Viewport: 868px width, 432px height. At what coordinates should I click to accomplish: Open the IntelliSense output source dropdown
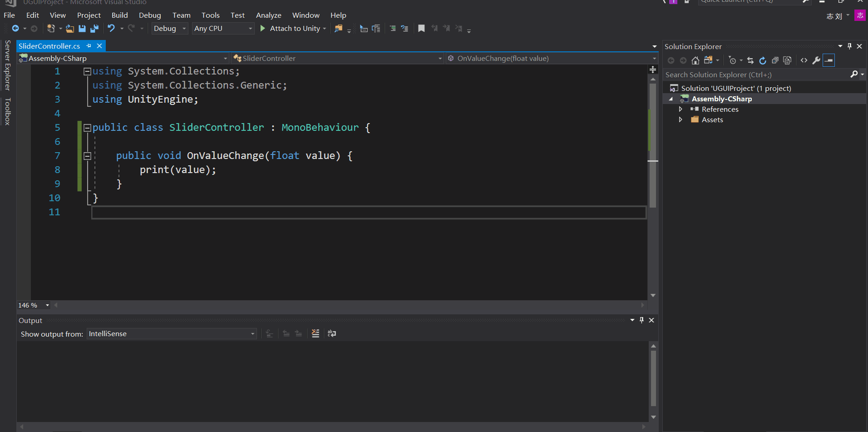[172, 334]
